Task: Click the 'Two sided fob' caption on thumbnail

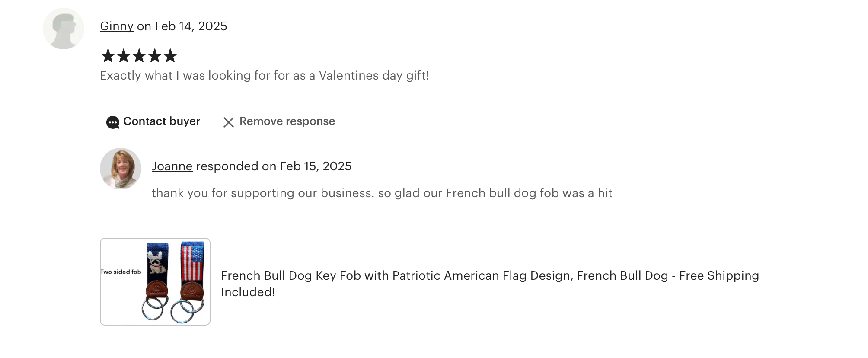Action: [x=121, y=272]
